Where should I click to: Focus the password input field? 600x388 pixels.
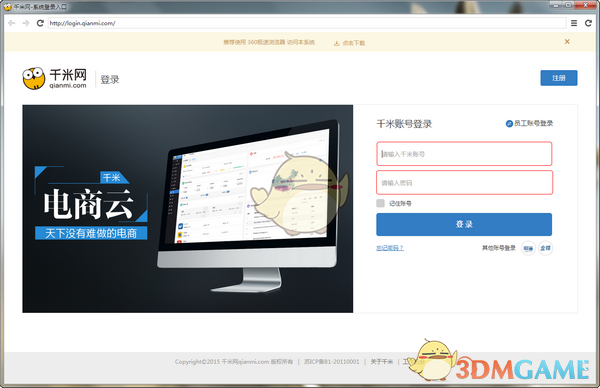click(x=464, y=183)
